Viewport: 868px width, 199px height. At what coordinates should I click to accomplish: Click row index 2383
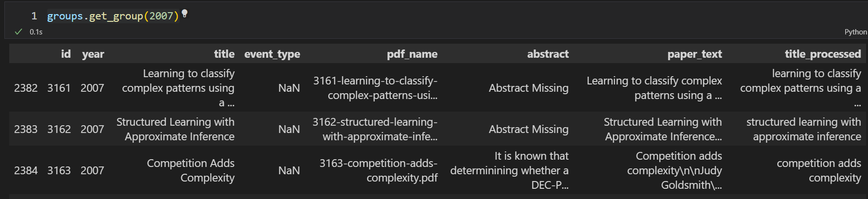pos(26,129)
